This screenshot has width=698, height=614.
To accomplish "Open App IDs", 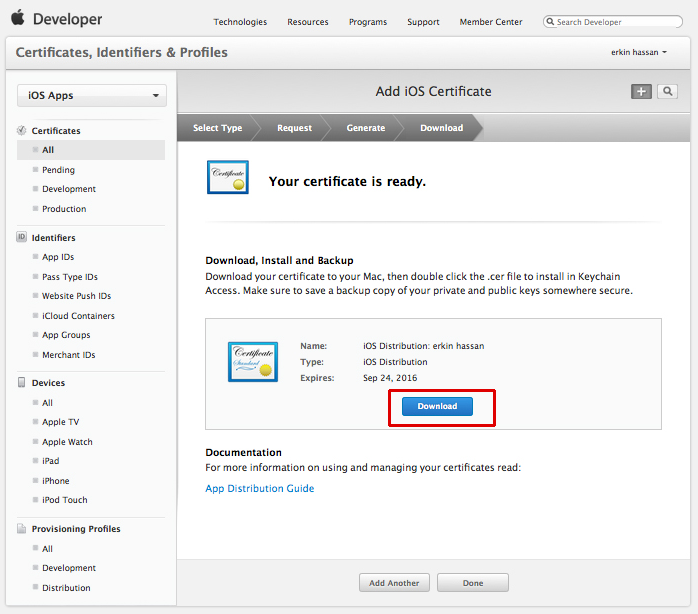I will [x=58, y=257].
